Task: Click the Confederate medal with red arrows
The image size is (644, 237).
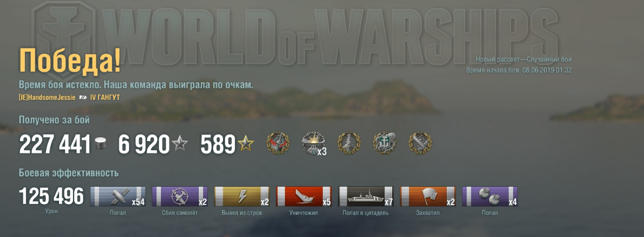Action: coord(278,143)
